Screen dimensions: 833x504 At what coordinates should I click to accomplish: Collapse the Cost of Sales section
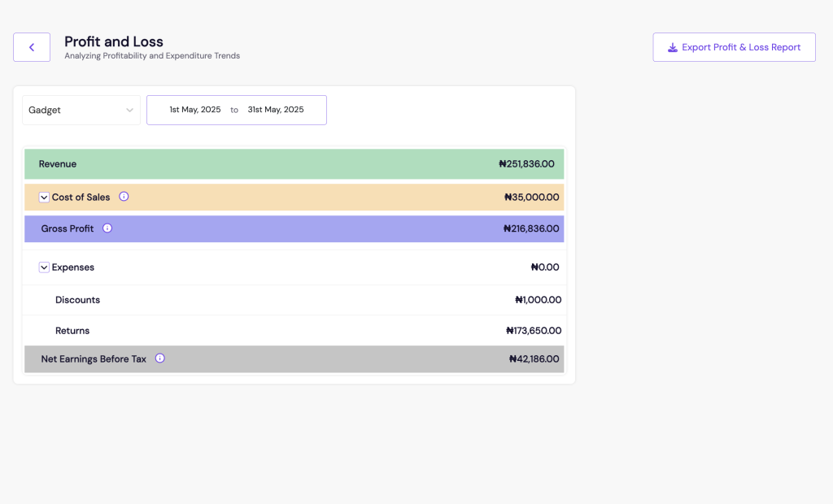click(x=44, y=198)
